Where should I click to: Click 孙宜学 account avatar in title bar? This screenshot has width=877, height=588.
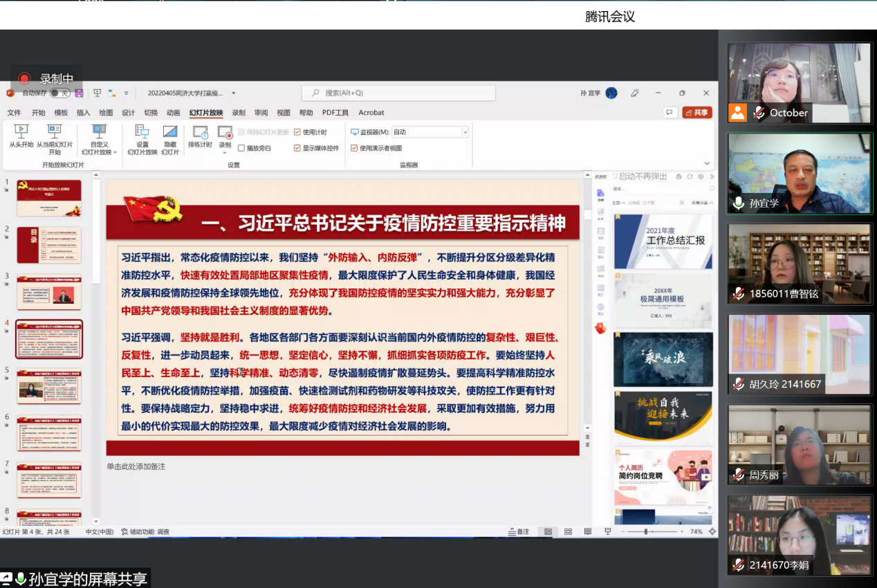pos(611,93)
